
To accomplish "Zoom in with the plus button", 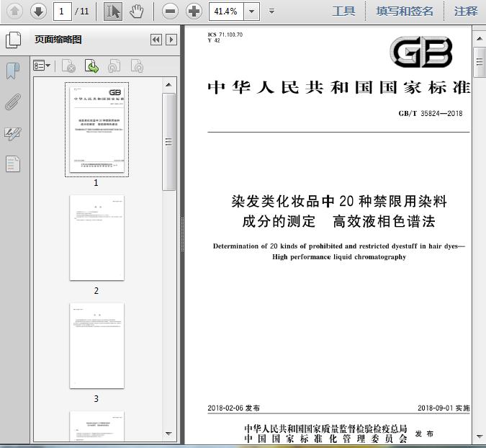I will pos(194,11).
